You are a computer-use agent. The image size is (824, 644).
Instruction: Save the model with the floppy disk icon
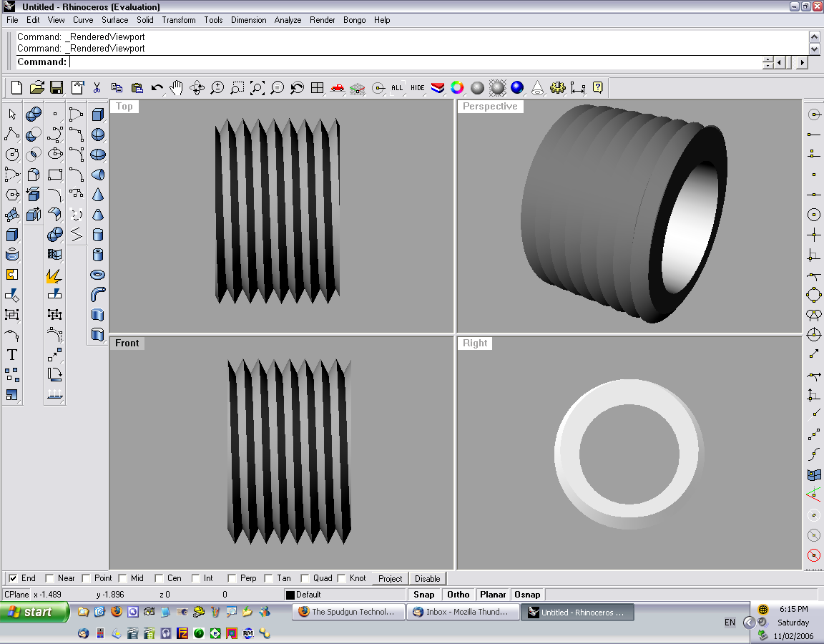click(57, 88)
